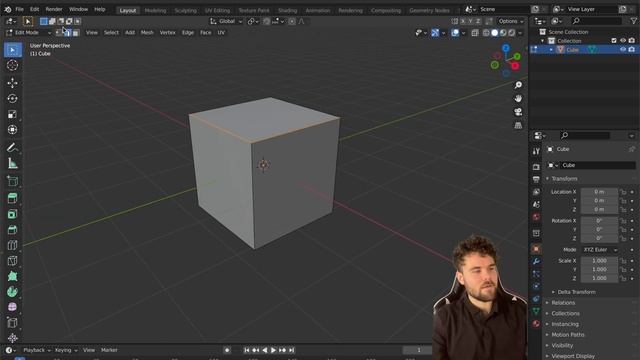
Task: Enable vertex select mode
Action: pyautogui.click(x=60, y=33)
